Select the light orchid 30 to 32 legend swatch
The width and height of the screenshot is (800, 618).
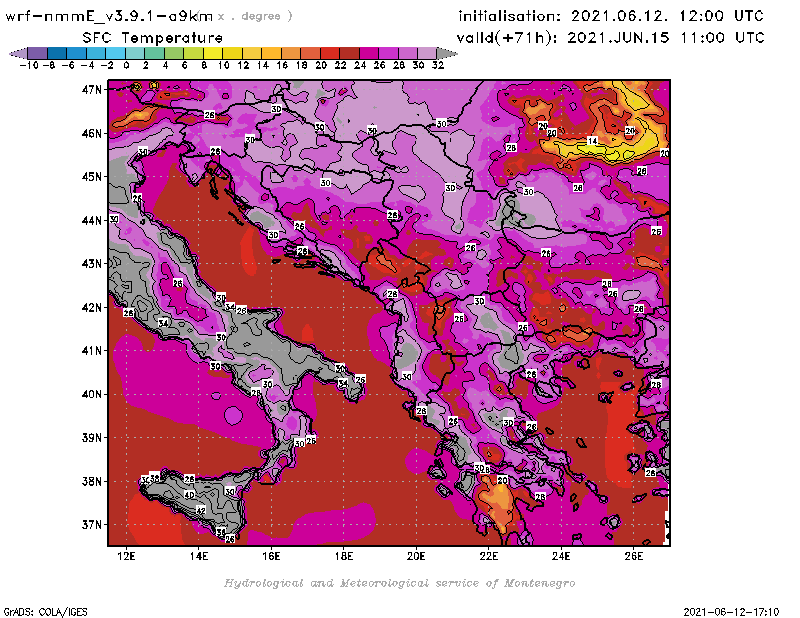(427, 53)
